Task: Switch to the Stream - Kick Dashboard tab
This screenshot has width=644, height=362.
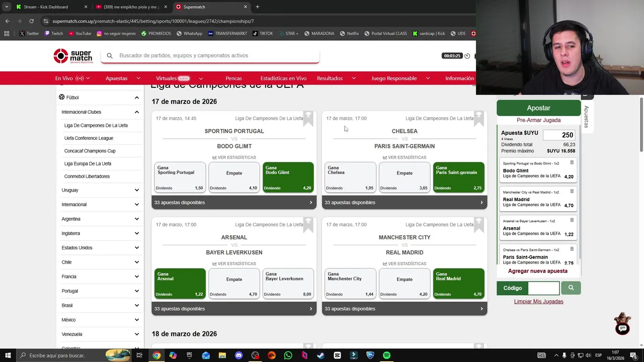Action: (x=50, y=7)
